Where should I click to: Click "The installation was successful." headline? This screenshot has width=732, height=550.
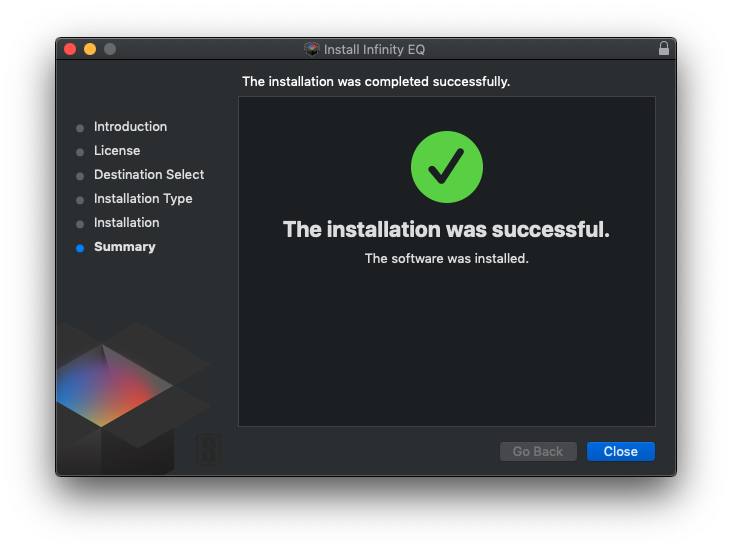[x=446, y=230]
